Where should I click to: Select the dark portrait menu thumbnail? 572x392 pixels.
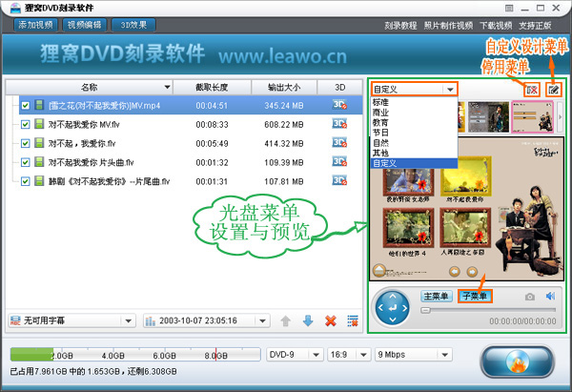click(488, 116)
